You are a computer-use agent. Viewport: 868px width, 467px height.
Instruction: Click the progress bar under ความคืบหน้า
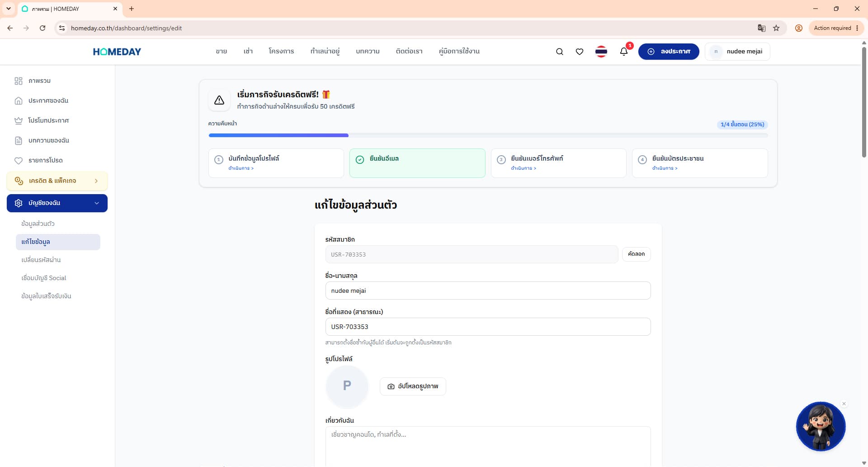[x=488, y=135]
